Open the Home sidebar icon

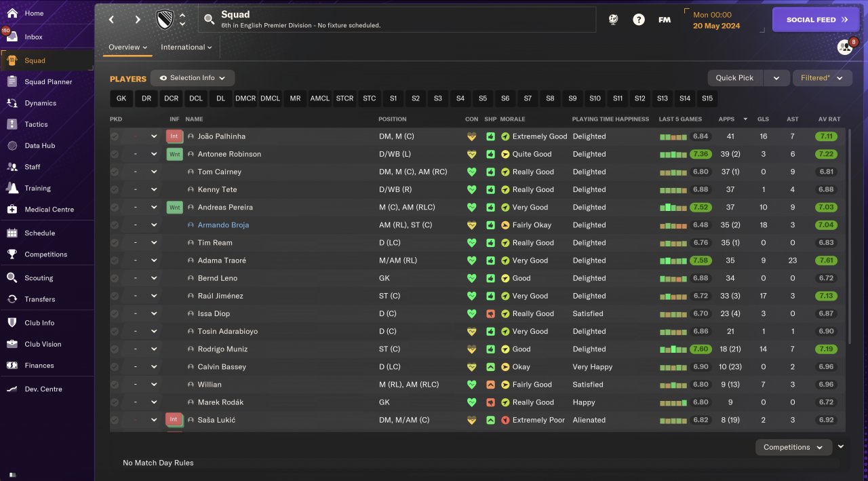pos(12,13)
